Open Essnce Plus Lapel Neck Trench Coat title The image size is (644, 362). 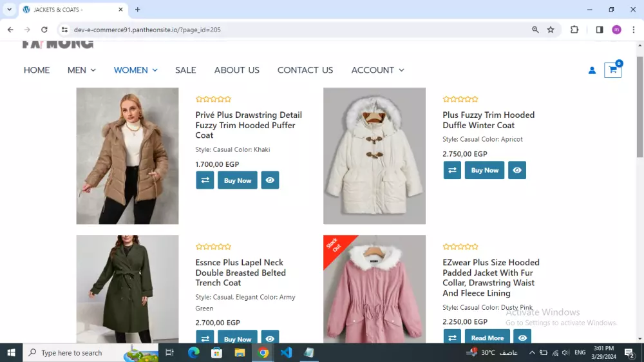tap(240, 272)
